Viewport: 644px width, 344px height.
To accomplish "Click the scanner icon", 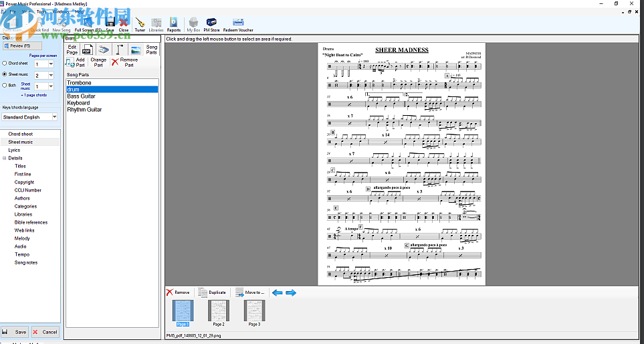I will (103, 50).
